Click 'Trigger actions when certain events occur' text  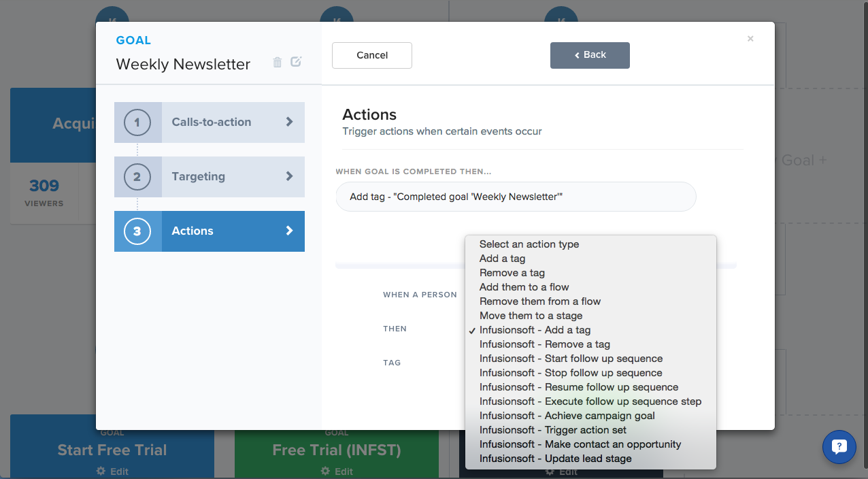(442, 131)
